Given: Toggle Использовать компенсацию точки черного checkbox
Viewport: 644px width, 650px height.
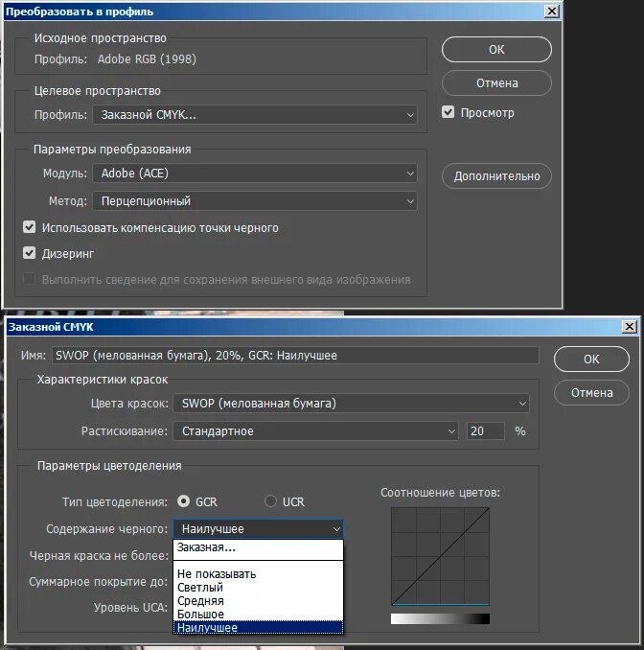Looking at the screenshot, I should click(x=30, y=227).
